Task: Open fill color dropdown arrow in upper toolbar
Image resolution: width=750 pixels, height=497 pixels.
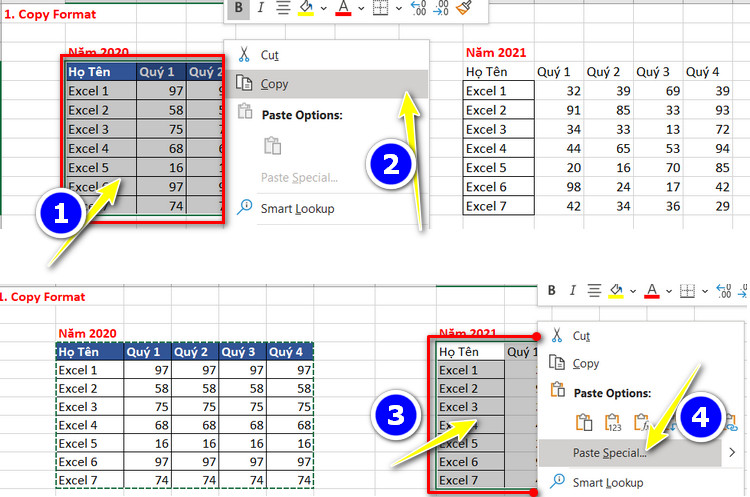Action: click(324, 8)
